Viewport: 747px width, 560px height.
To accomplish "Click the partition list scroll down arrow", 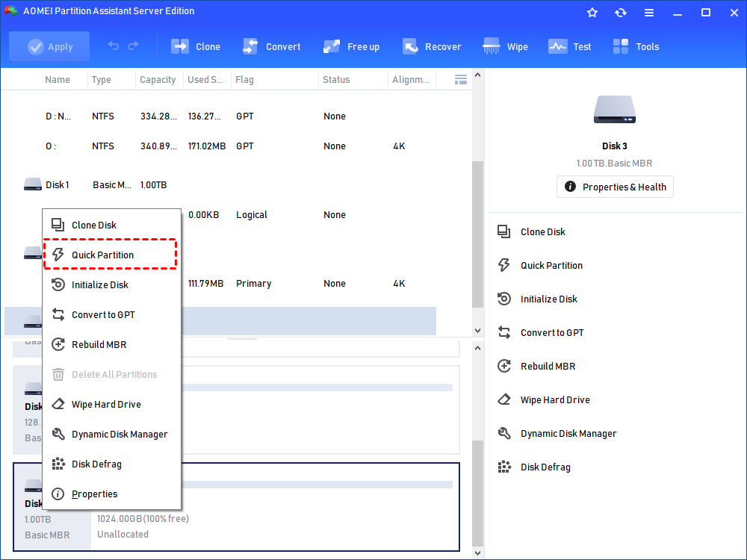I will click(477, 331).
